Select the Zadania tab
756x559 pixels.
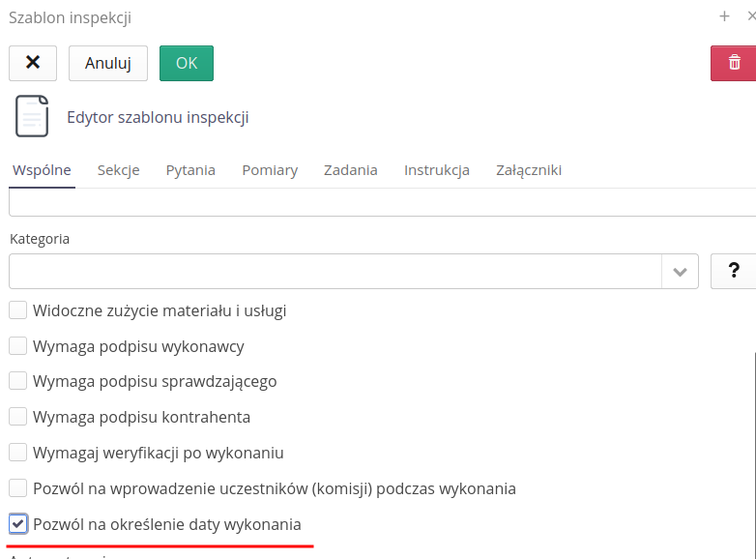coord(351,170)
